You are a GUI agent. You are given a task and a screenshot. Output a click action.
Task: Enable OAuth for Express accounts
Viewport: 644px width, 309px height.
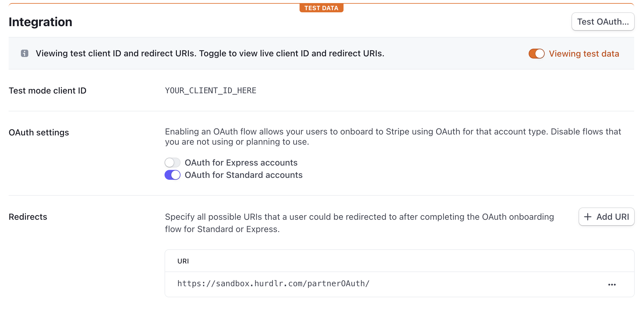click(173, 163)
